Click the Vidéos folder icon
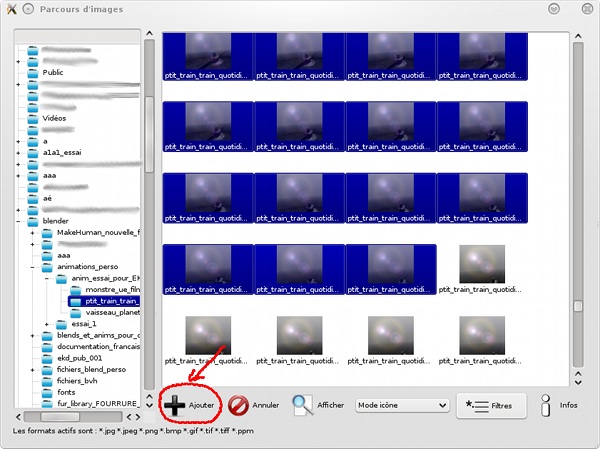Image resolution: width=600 pixels, height=449 pixels. 33,119
